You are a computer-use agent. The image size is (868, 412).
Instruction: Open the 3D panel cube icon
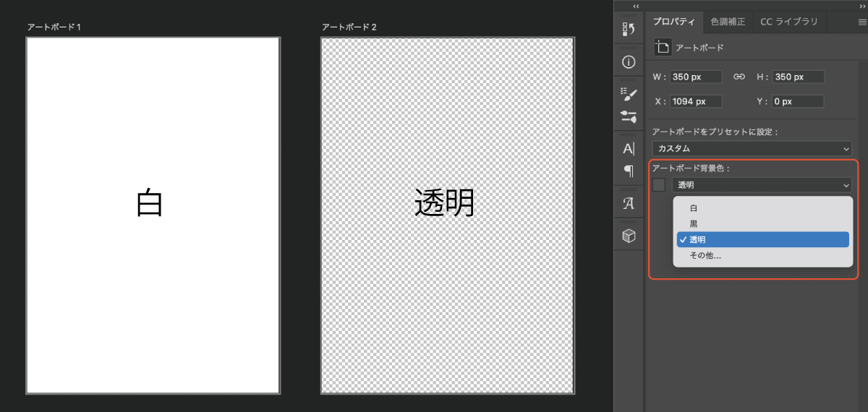tap(629, 236)
